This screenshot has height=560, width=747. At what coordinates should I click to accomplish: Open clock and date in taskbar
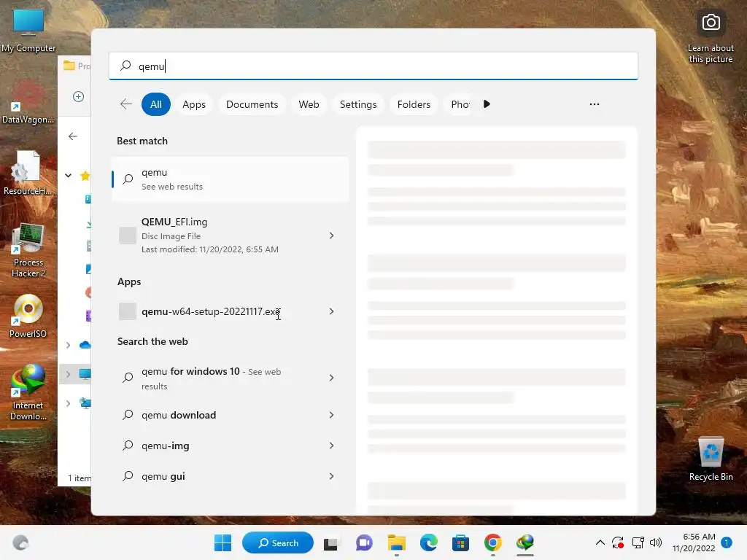694,542
